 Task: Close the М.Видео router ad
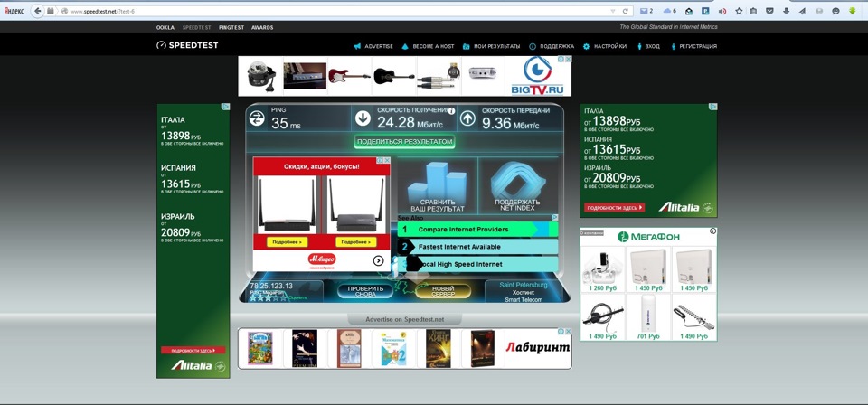pos(387,160)
